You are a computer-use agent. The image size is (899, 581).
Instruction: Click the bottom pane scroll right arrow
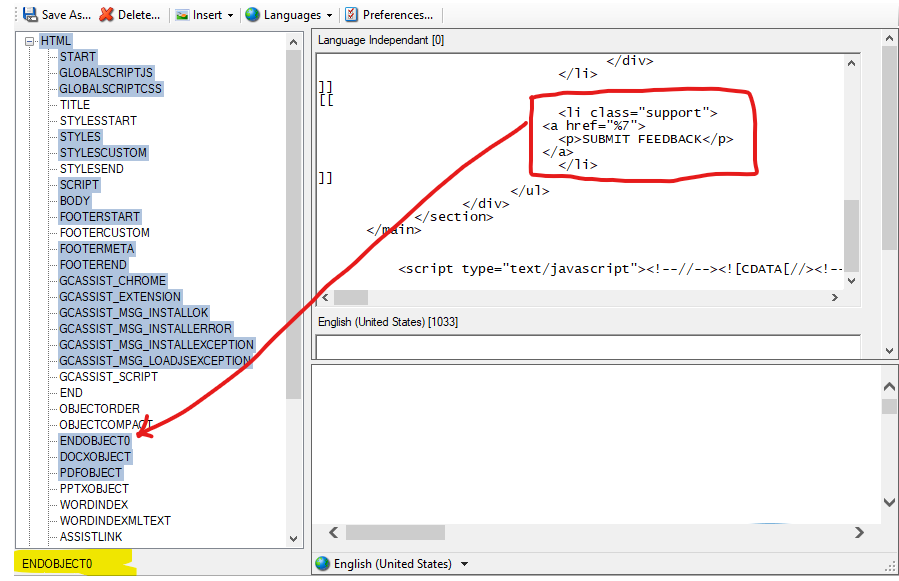pos(859,532)
